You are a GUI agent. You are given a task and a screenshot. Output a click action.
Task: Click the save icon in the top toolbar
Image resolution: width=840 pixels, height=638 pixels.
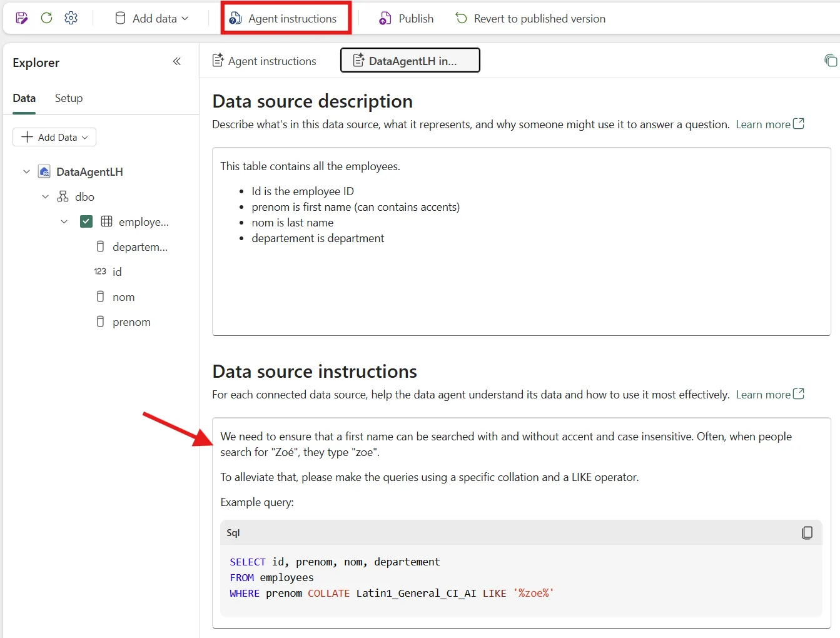[22, 18]
